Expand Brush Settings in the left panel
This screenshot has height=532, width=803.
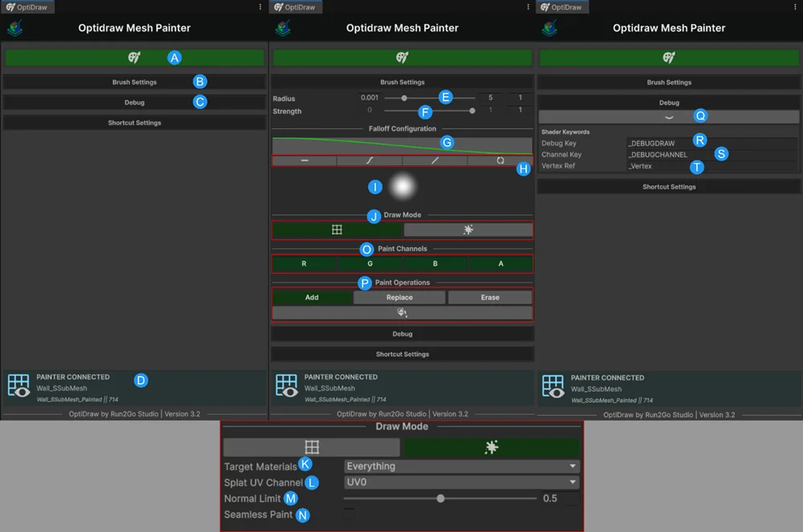pyautogui.click(x=134, y=82)
